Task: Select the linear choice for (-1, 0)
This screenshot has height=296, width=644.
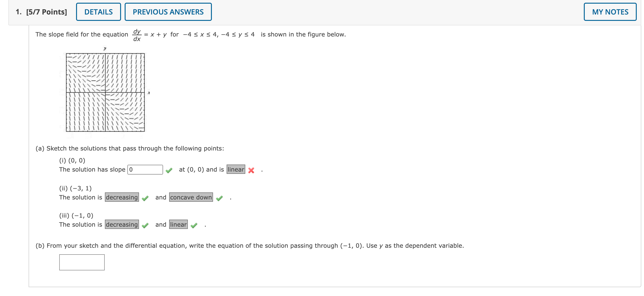Action: click(178, 225)
